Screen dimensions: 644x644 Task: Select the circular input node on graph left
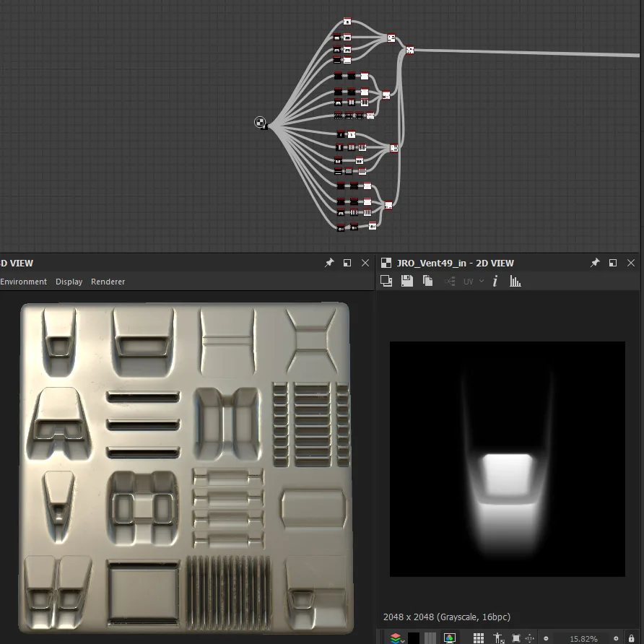pyautogui.click(x=260, y=122)
